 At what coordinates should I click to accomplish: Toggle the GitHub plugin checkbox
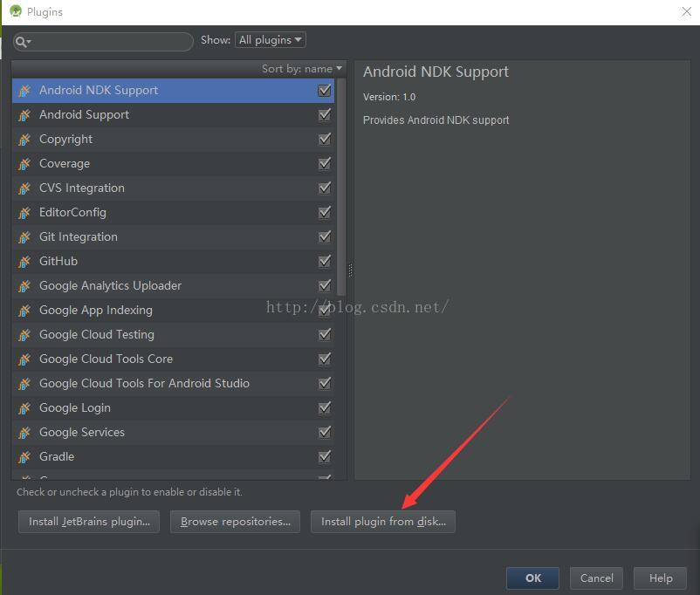(325, 261)
